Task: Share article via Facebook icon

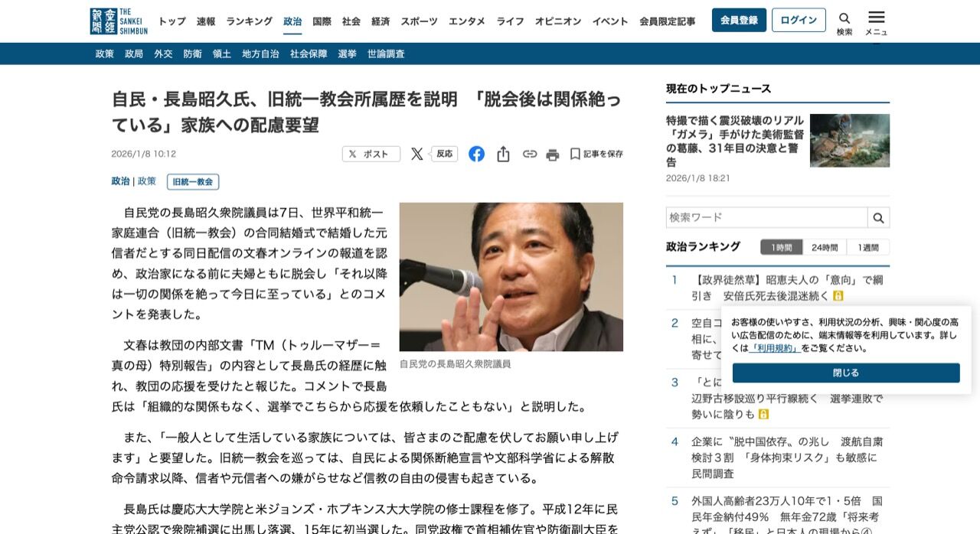Action: click(476, 154)
